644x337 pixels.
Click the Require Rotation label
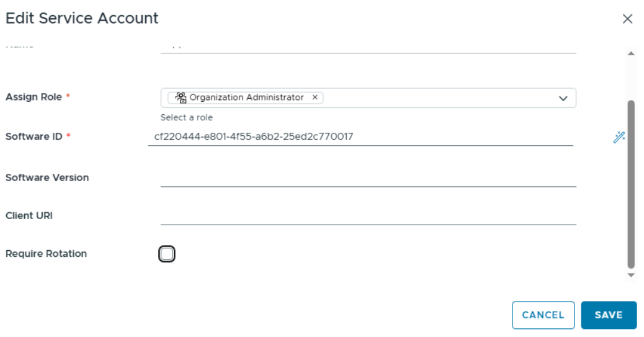[x=47, y=254]
